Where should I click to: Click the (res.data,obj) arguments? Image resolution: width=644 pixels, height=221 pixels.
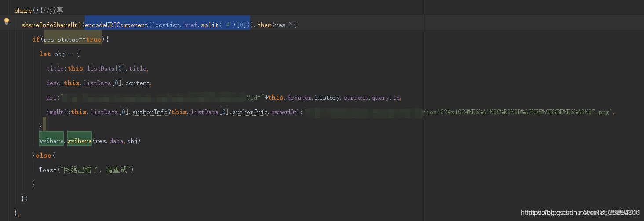tap(116, 141)
